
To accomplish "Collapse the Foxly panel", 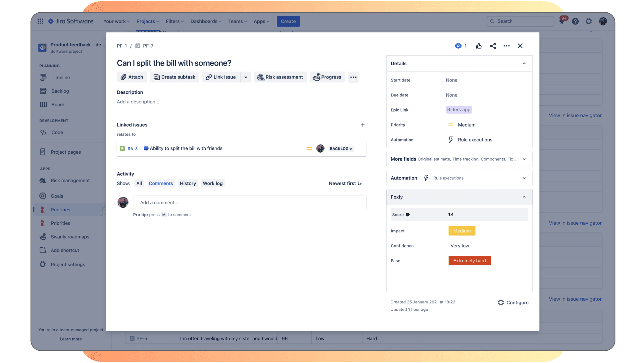I will [x=524, y=197].
